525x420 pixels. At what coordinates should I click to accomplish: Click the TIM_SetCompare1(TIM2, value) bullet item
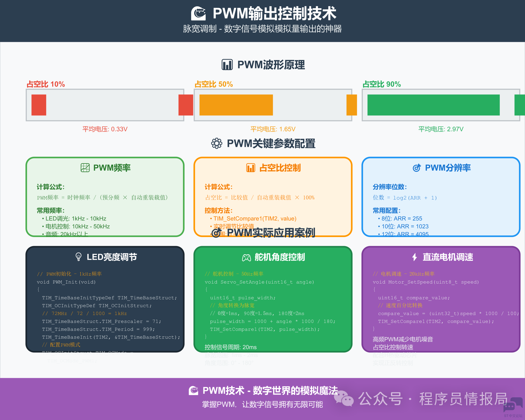click(255, 218)
